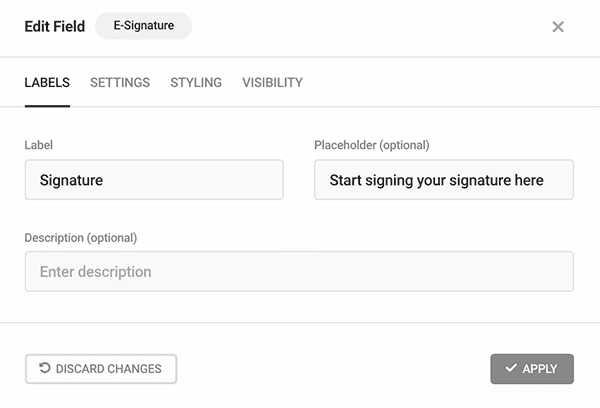The image size is (600, 408).
Task: Click the "Description (optional)" caption
Action: (81, 238)
